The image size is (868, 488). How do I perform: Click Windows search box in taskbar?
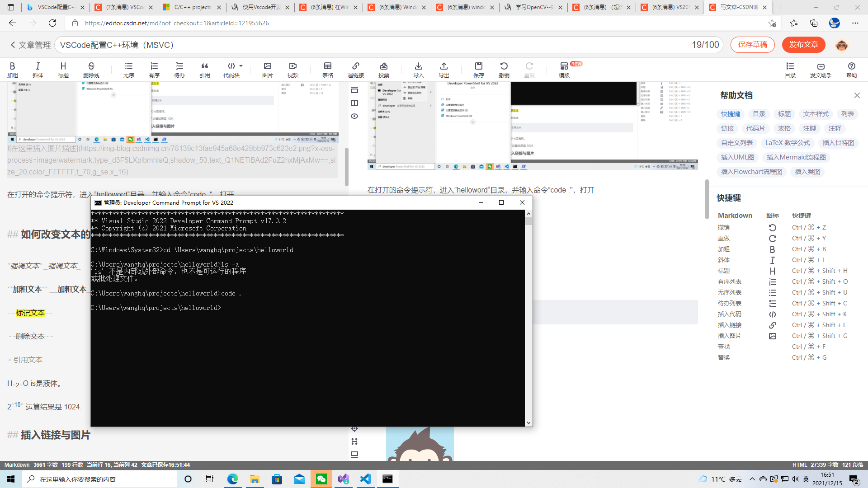[99, 479]
